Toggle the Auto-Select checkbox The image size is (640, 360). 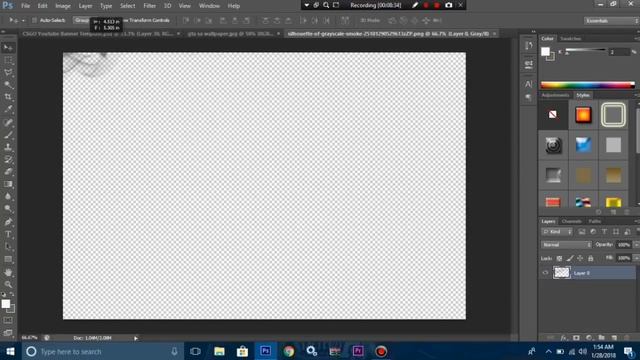pyautogui.click(x=34, y=20)
